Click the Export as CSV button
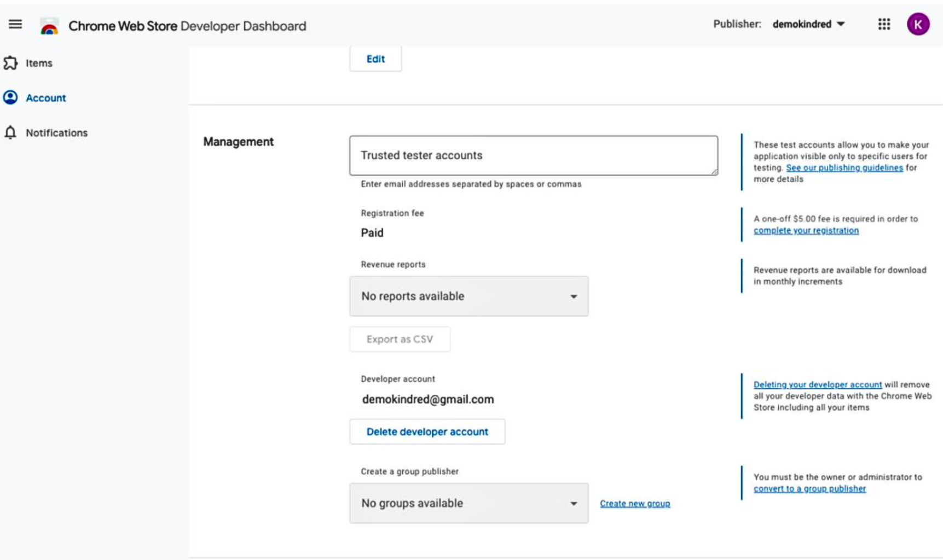943x560 pixels. point(400,339)
